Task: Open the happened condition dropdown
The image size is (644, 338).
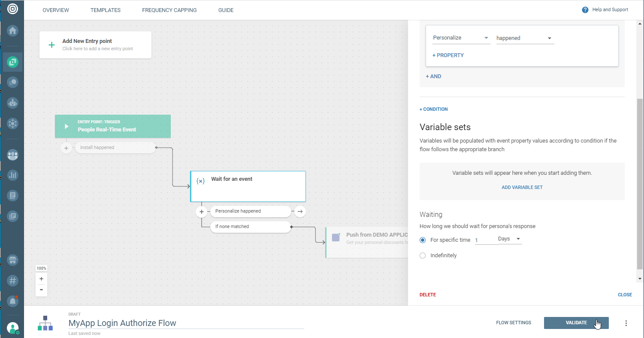Action: (524, 38)
